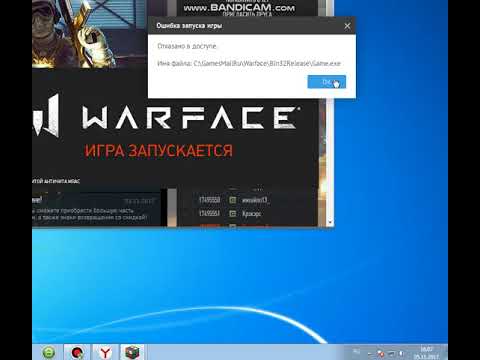The width and height of the screenshot is (480, 360).
Task: Click the scroll-down arrow of launcher scrollbar
Action: tap(330, 222)
